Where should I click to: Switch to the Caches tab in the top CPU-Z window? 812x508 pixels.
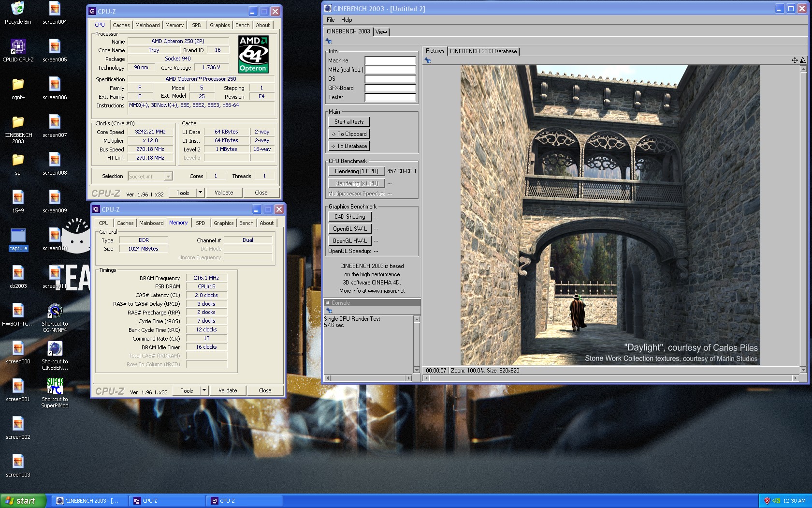[x=121, y=25]
